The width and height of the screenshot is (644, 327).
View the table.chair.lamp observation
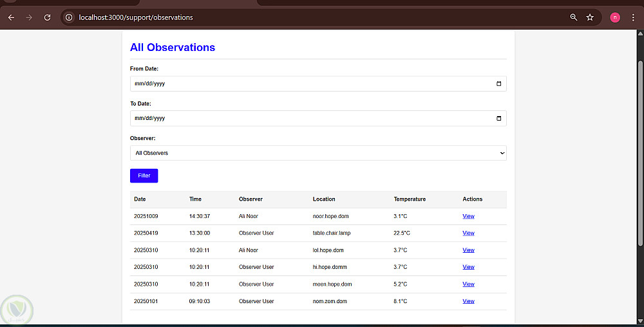click(x=468, y=233)
